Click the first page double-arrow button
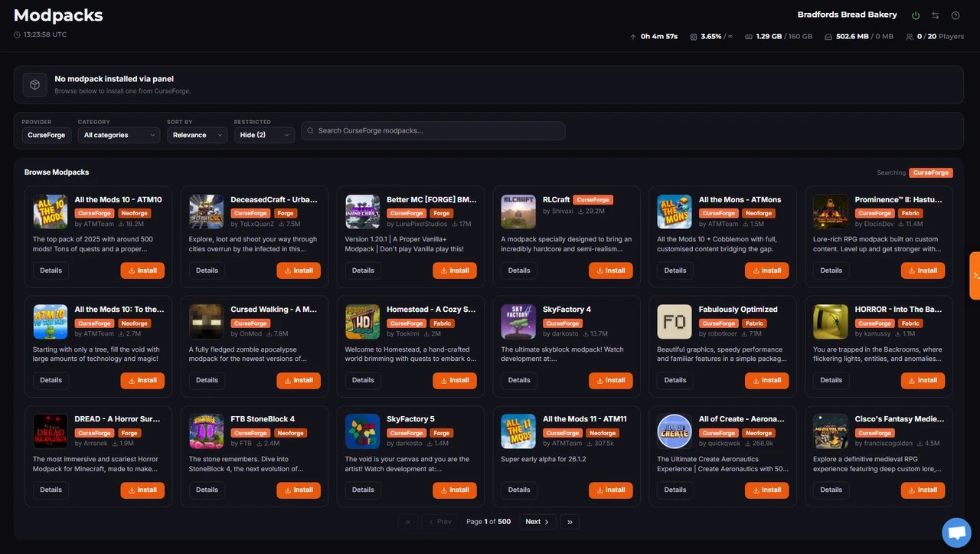 click(x=408, y=522)
